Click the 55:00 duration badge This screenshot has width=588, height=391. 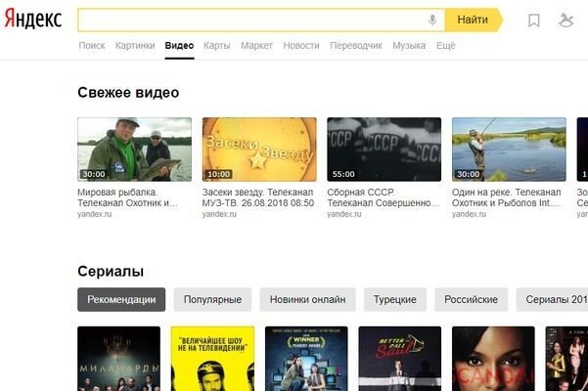[x=343, y=174]
